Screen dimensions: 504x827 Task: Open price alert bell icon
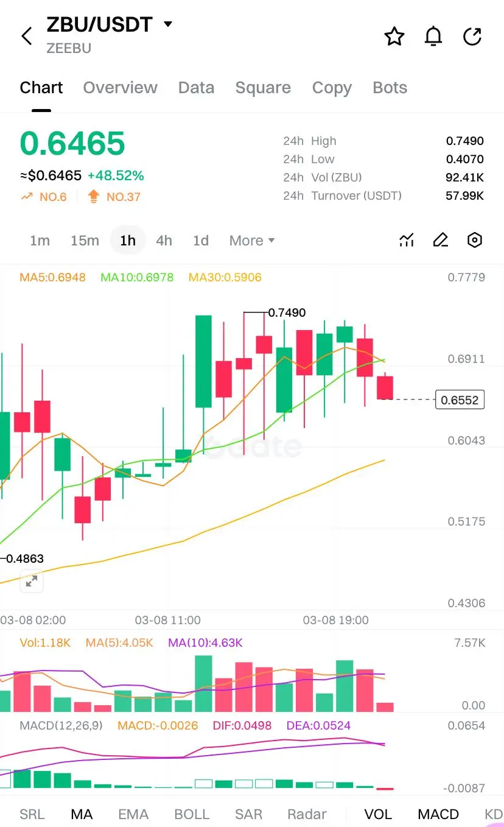(433, 37)
